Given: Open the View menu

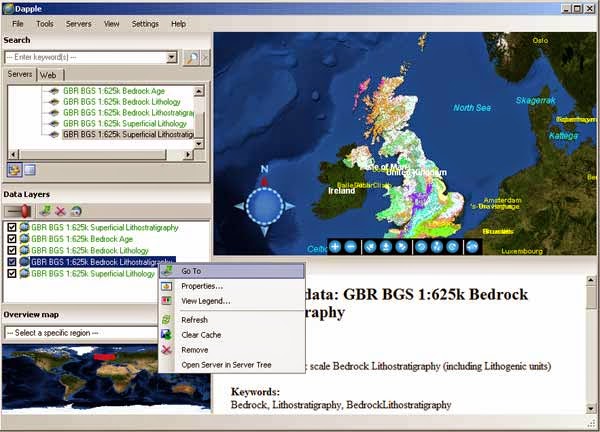Looking at the screenshot, I should (x=111, y=24).
